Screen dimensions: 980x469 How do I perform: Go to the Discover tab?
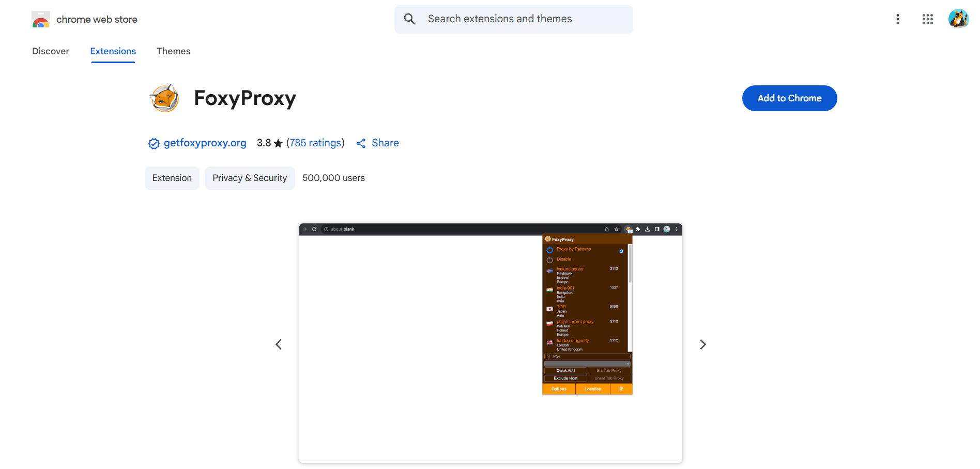pos(51,51)
